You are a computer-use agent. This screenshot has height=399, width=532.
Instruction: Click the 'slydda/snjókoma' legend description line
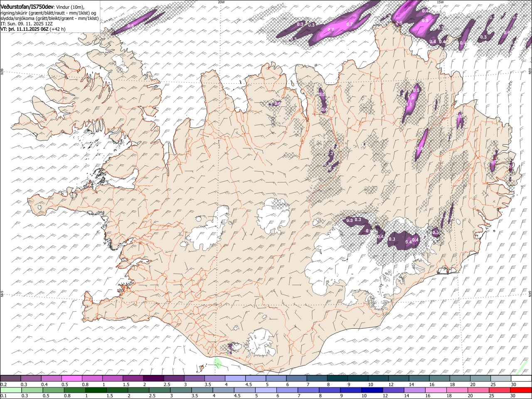(x=49, y=18)
